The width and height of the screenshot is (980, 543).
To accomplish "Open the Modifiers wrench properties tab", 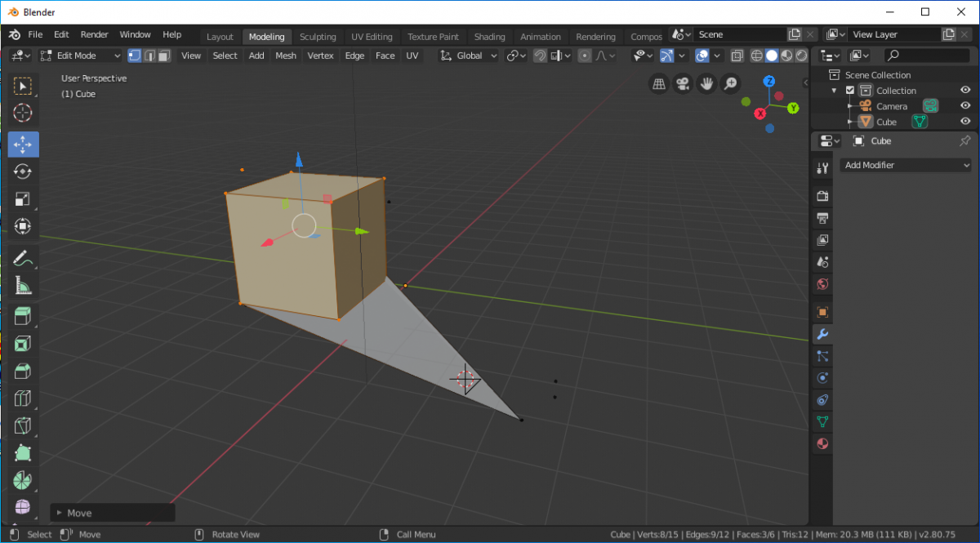I will (822, 334).
